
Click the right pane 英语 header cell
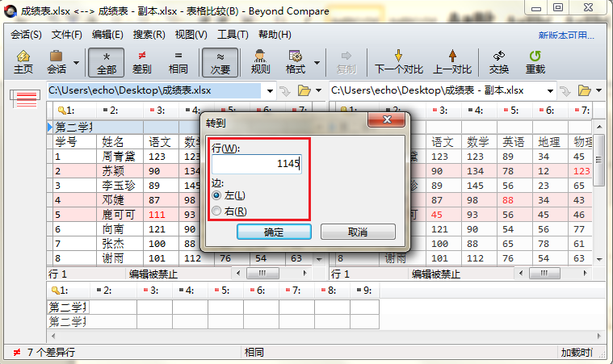(x=514, y=142)
